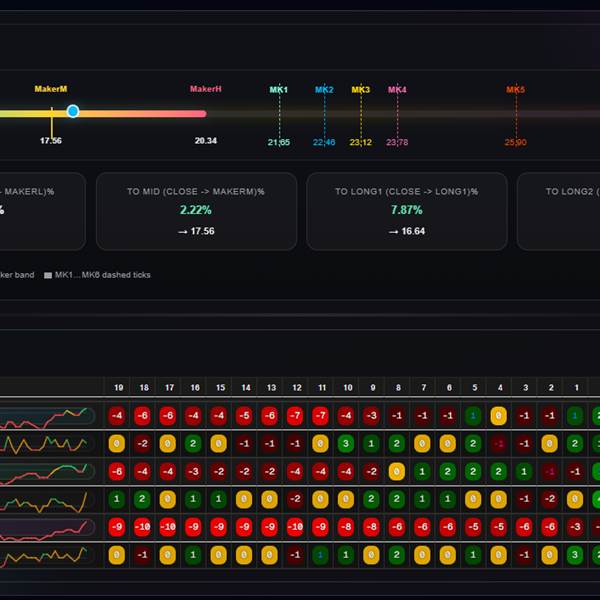Screen dimensions: 600x600
Task: Click the -5 cell in column 4
Action: (x=498, y=527)
